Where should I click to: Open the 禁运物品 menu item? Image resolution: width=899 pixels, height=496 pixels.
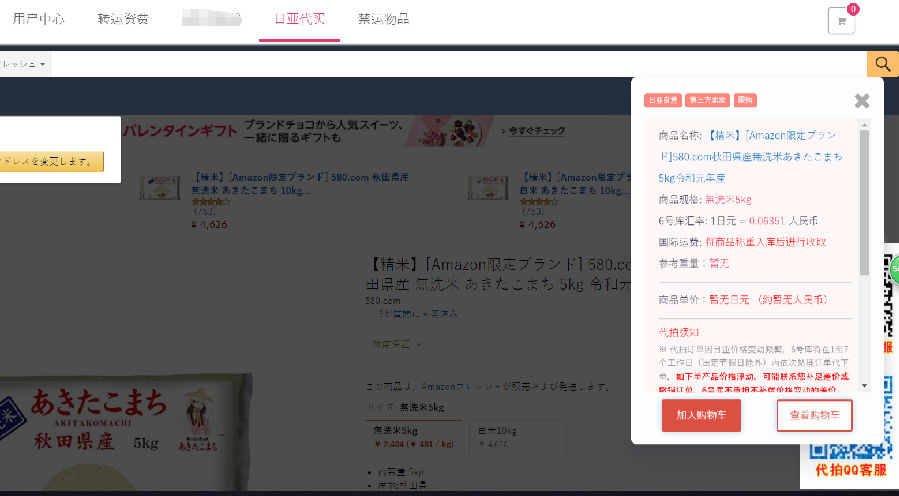384,19
